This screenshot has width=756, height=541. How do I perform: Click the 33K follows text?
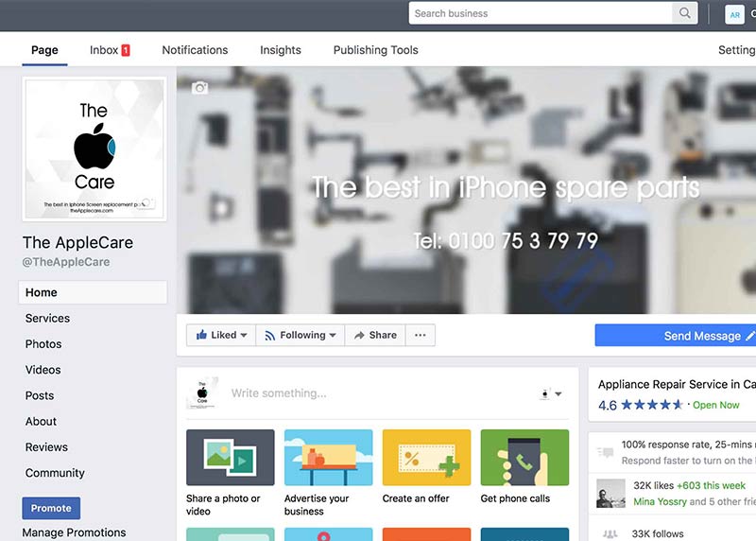658,533
